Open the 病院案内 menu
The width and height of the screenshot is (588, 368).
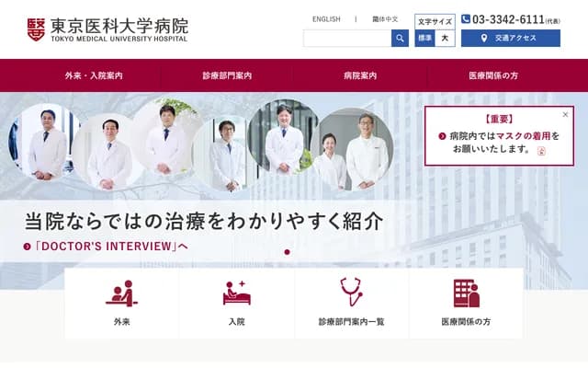360,75
